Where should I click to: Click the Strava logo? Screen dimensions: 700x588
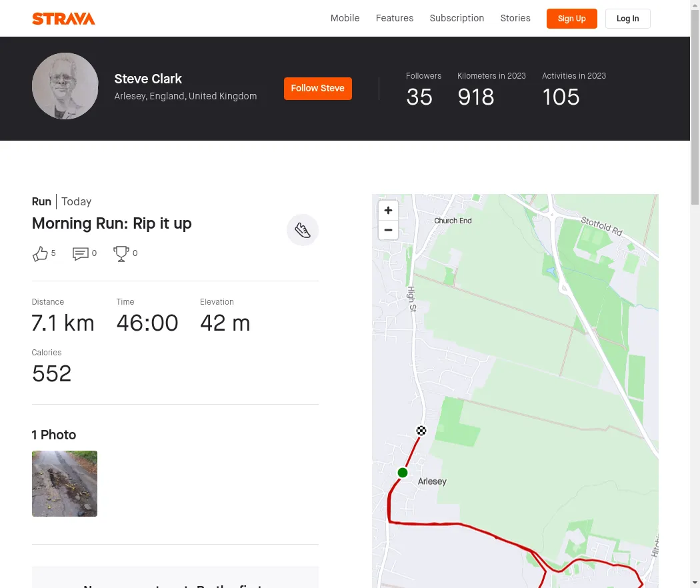(63, 19)
